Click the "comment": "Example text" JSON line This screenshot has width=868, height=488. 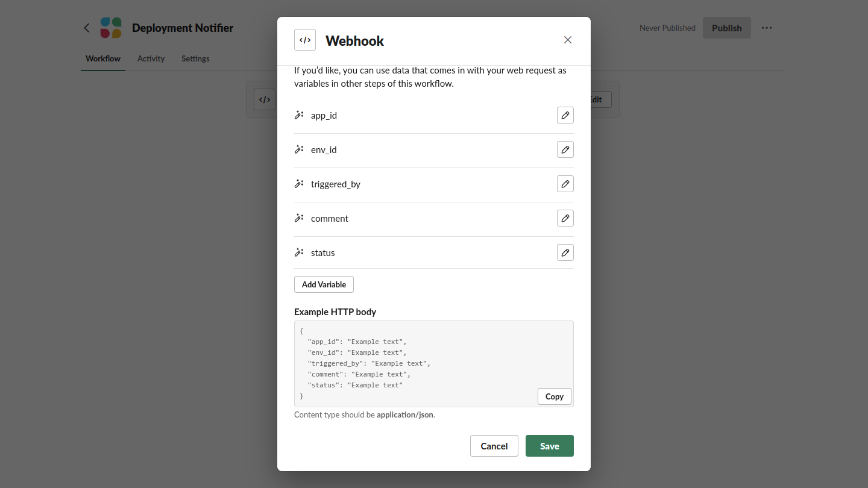click(x=359, y=374)
